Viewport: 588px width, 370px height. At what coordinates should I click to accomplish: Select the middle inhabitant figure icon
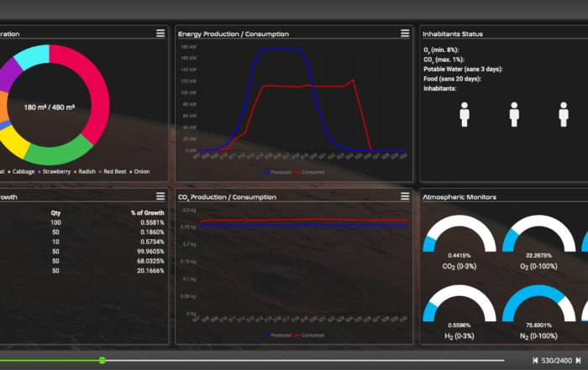(514, 114)
